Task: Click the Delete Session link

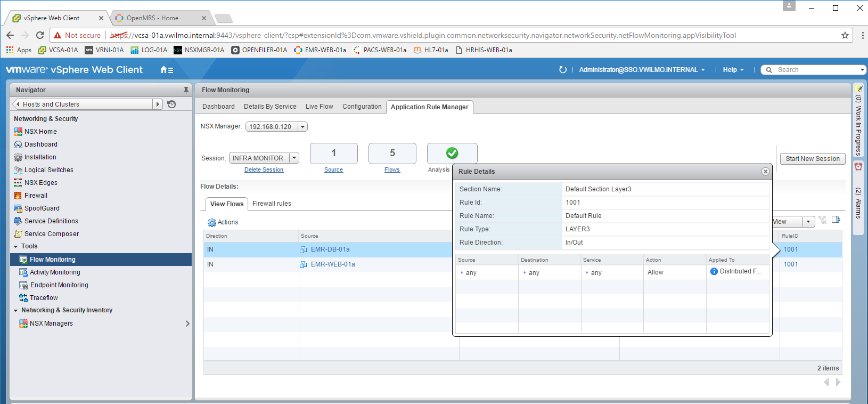Action: (264, 170)
